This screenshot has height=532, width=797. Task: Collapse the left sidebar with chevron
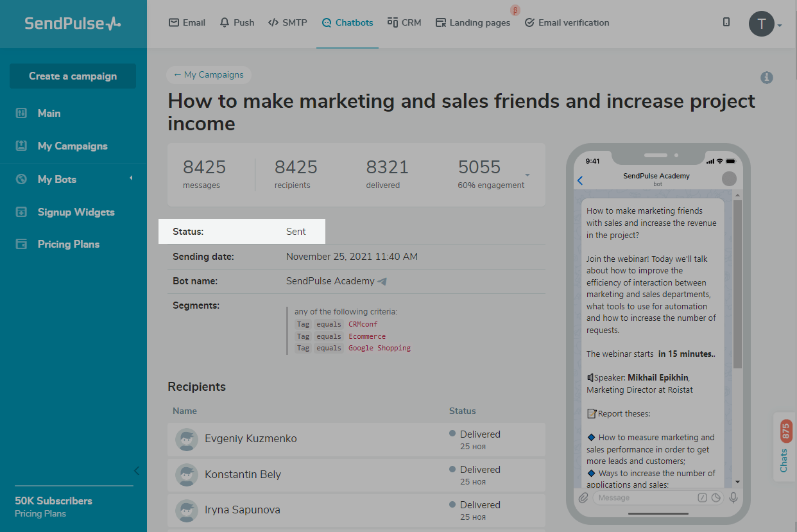136,471
